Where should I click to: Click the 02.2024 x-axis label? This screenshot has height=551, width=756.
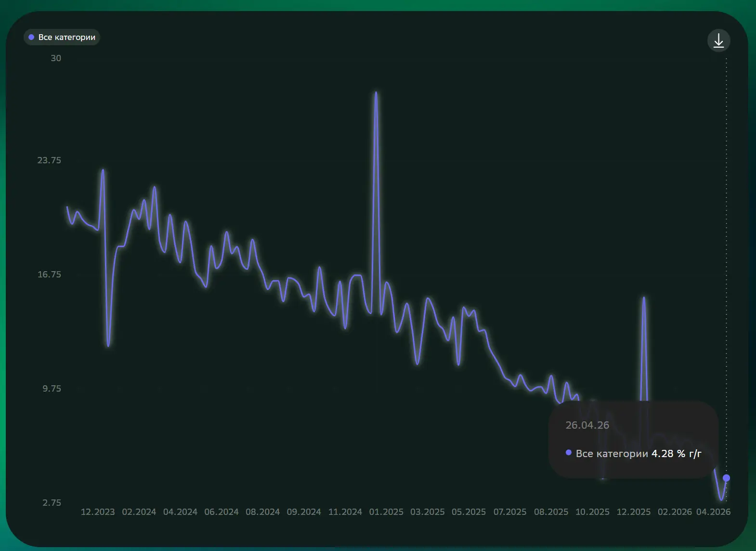pos(139,512)
